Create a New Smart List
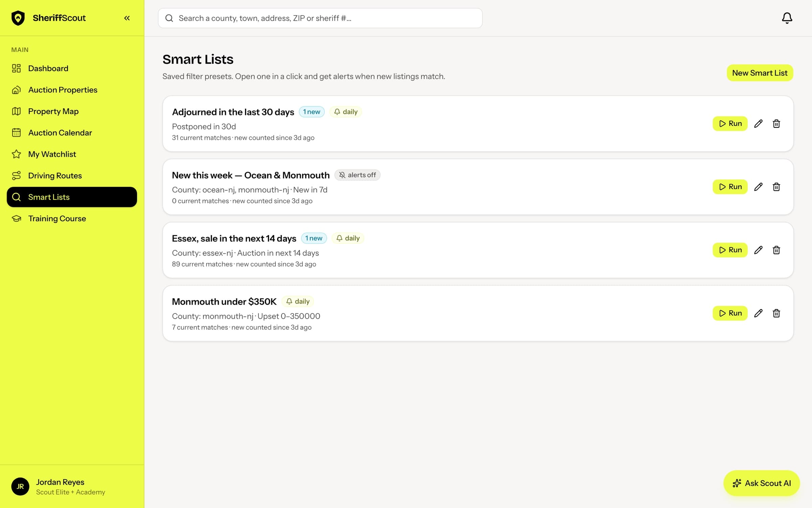The image size is (812, 508). (x=760, y=73)
